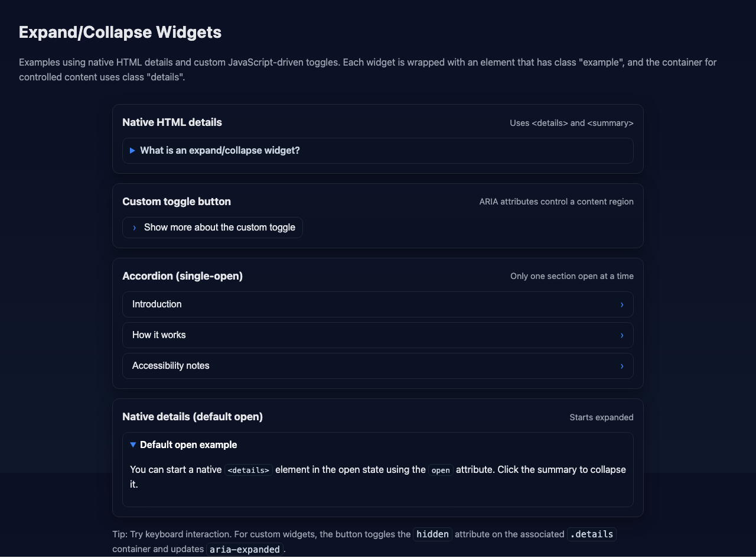Screen dimensions: 756x558
Task: Click the "hidden" code element in the tip
Action: [432, 534]
